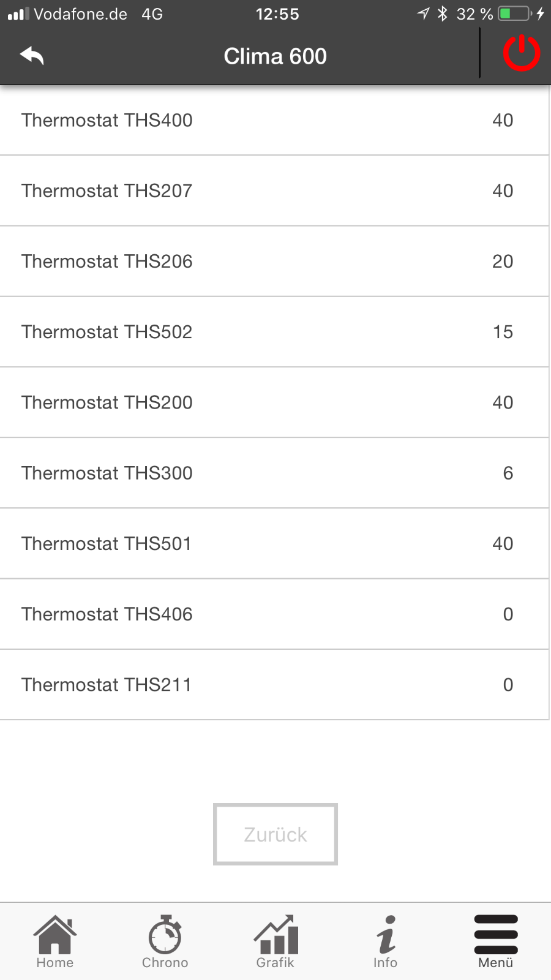
Task: Open Thermostat THS211 entry
Action: tap(274, 684)
